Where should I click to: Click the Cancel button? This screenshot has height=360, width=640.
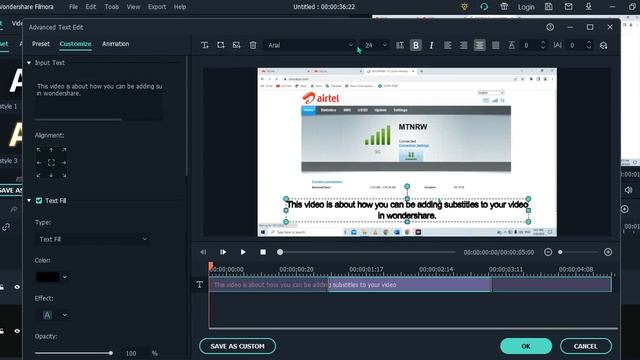coord(585,346)
